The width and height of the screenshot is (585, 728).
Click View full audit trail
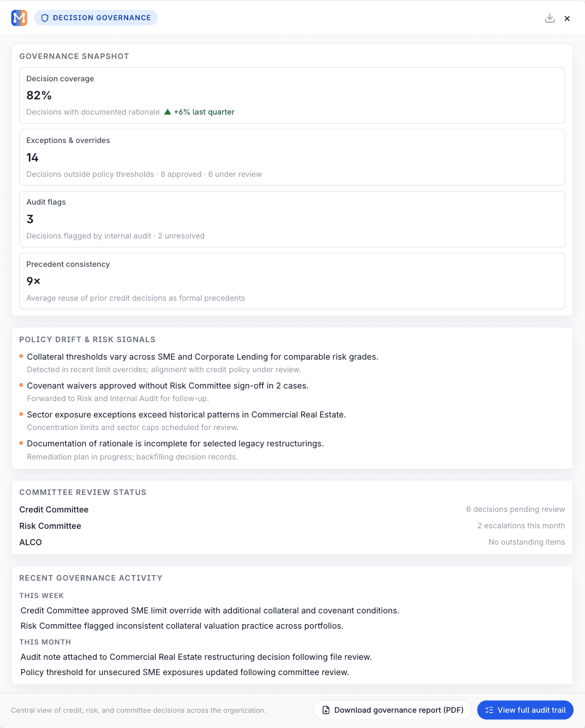click(x=524, y=710)
